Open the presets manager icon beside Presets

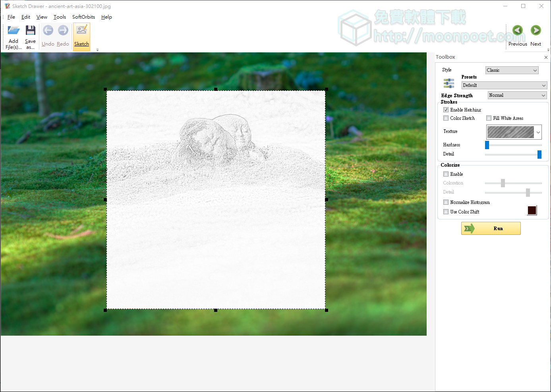coord(449,83)
